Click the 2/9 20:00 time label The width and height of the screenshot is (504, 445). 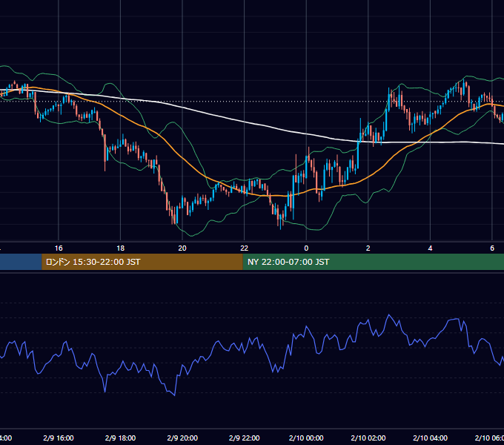tap(182, 438)
